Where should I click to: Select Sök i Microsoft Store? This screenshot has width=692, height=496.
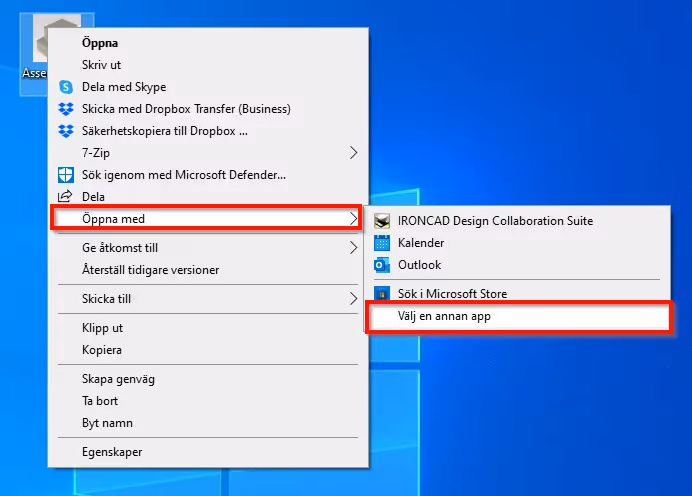517,293
